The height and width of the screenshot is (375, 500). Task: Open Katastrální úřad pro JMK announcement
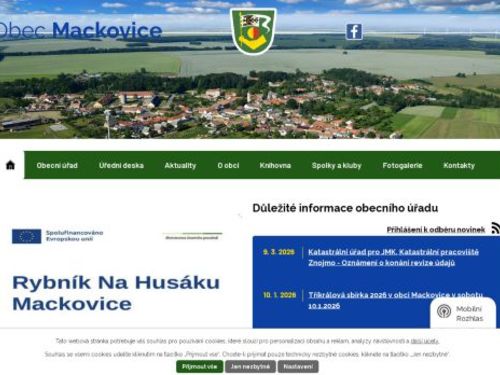pos(393,257)
